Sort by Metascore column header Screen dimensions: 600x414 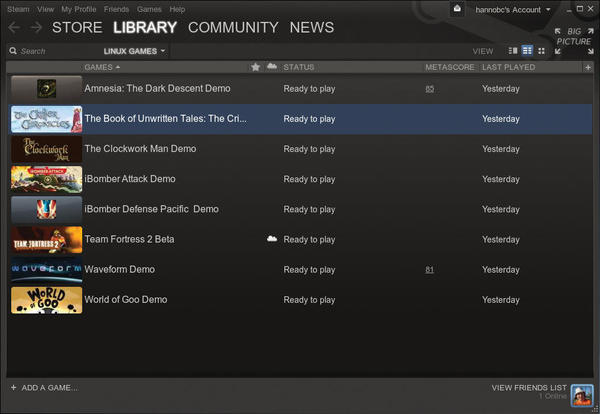point(450,67)
